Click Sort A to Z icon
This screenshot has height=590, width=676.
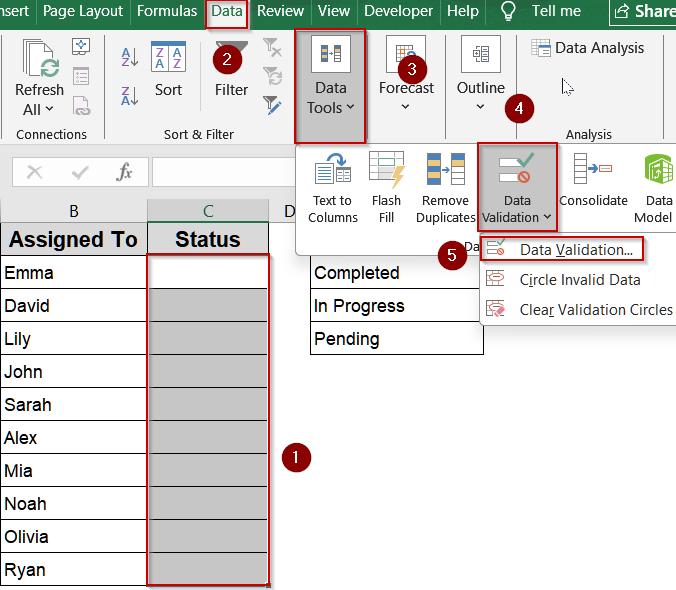coord(129,57)
